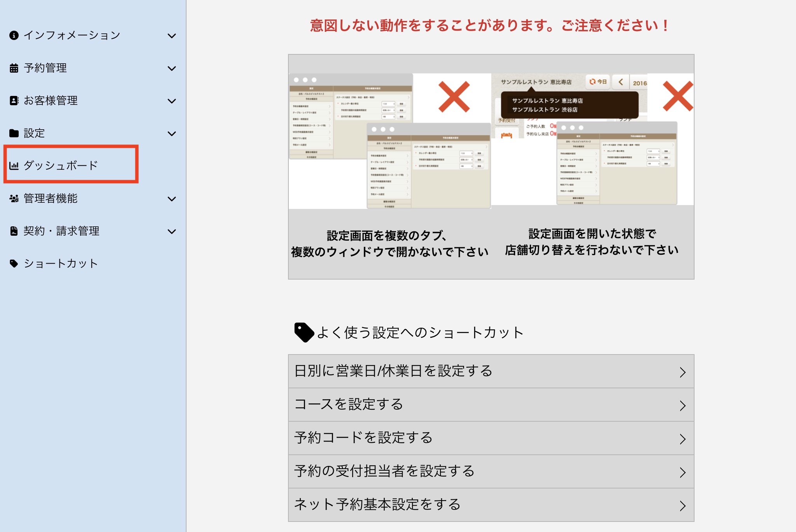This screenshot has width=796, height=532.
Task: Open 日別に営業日/休業日を設定する shortcut
Action: coord(491,371)
